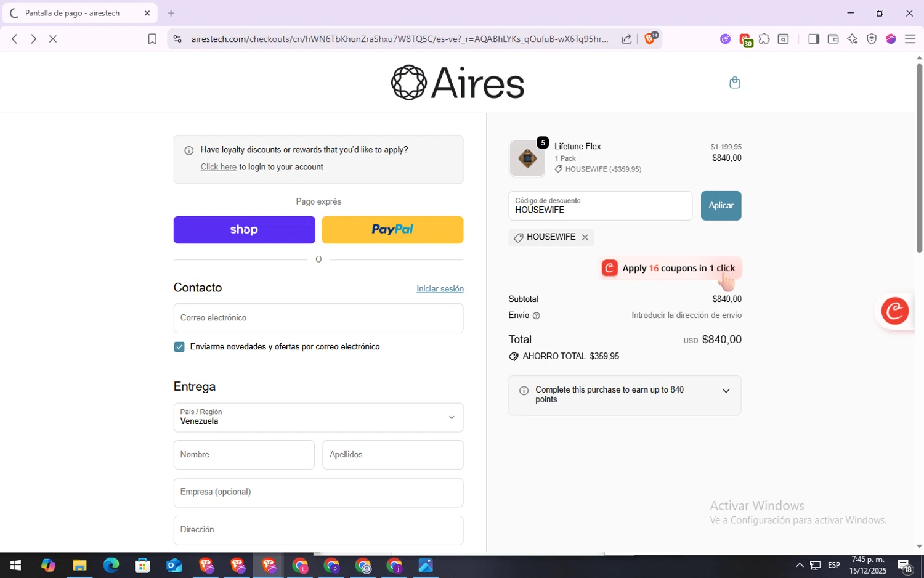
Task: Uncheck the Enviarme novedades y ofertas checkbox
Action: point(179,347)
